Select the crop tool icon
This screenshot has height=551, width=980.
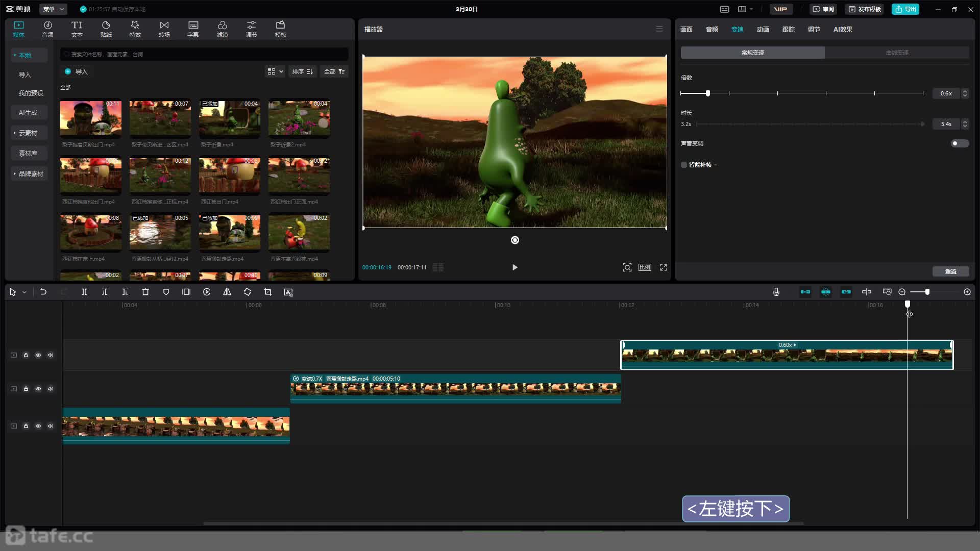point(268,292)
